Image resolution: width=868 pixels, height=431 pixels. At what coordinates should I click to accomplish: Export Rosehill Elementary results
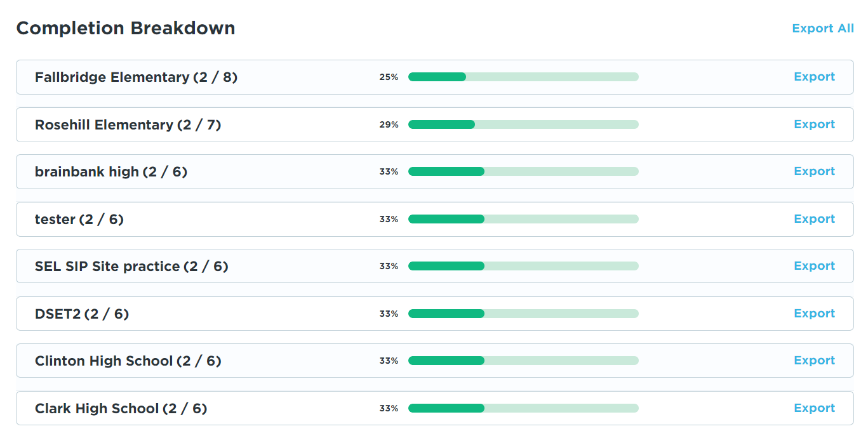point(814,124)
